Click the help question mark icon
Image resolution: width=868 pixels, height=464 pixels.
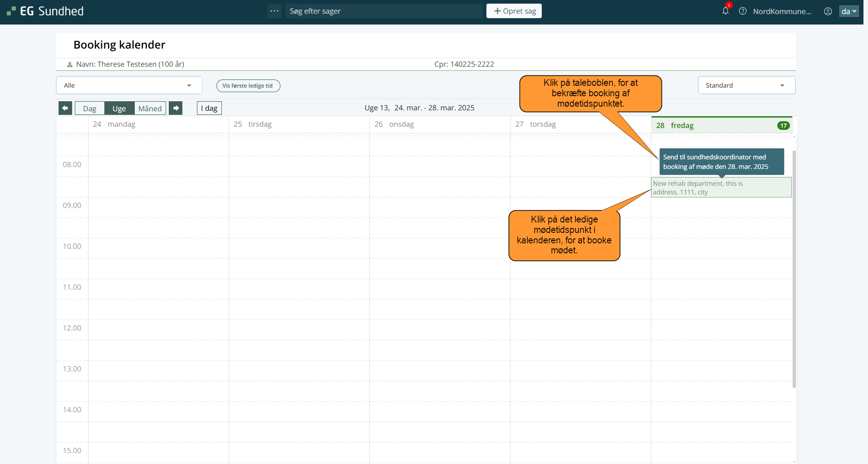coord(743,11)
